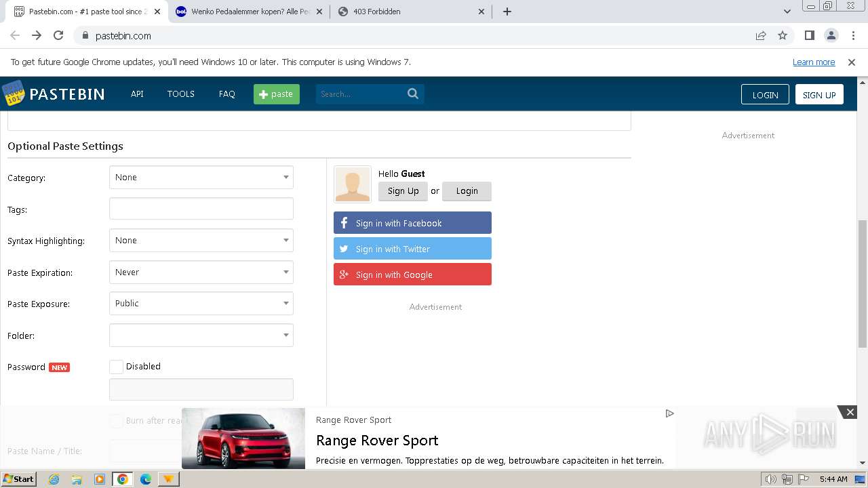Close the 403 Forbidden tab
The image size is (868, 488).
481,12
